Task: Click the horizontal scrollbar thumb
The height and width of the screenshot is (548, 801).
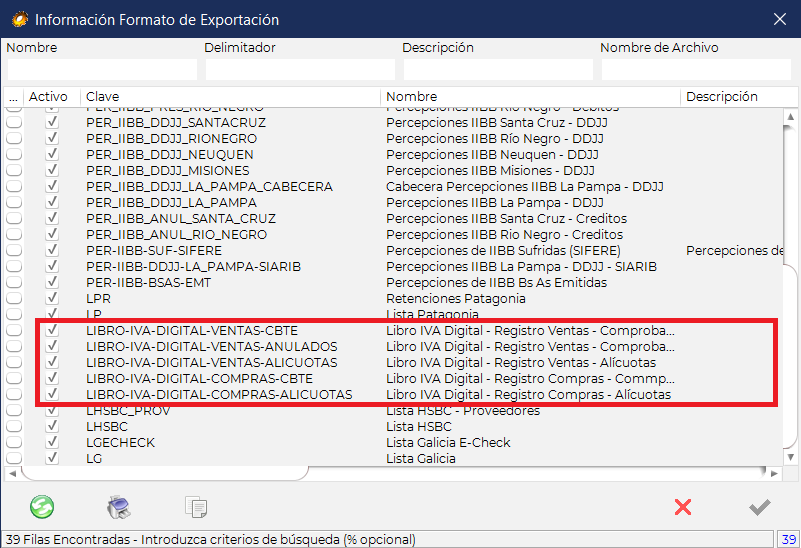Action: [164, 473]
